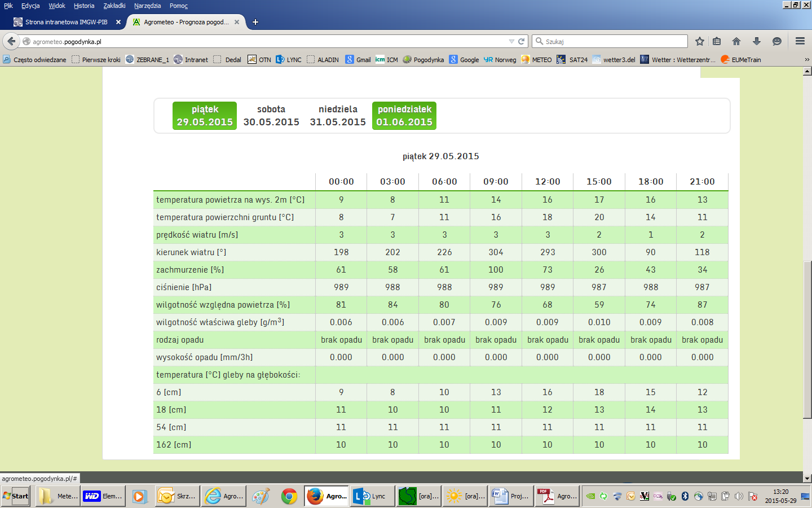The width and height of the screenshot is (812, 508).
Task: Open the Pogodynka bookmark
Action: tap(423, 59)
